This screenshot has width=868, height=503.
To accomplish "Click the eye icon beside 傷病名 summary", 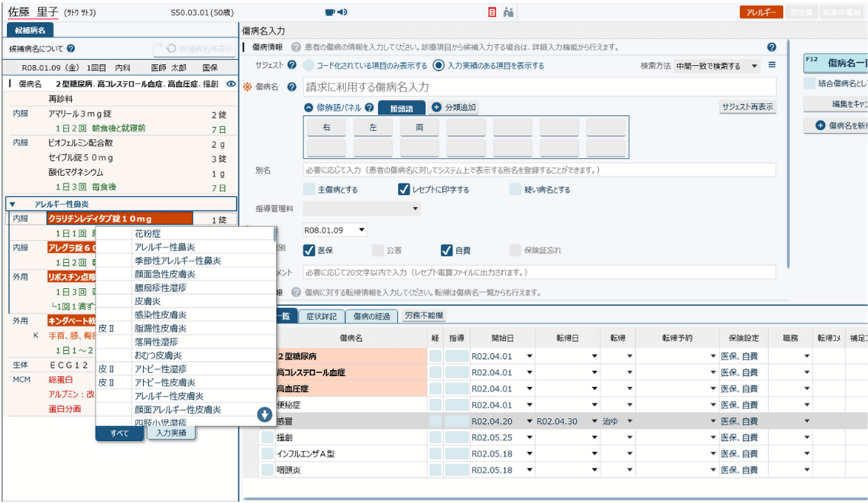I will [231, 84].
